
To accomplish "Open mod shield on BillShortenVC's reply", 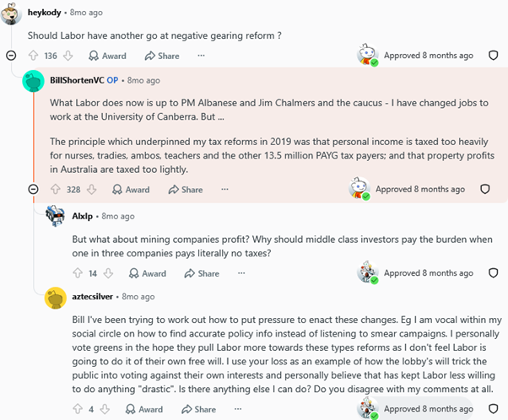I will [484, 189].
